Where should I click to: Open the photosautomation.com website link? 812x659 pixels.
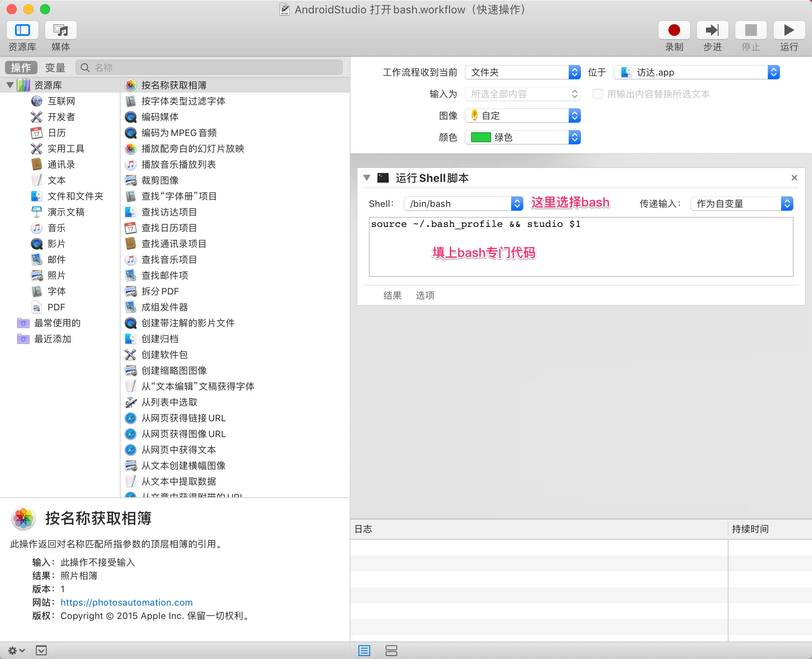click(x=126, y=602)
